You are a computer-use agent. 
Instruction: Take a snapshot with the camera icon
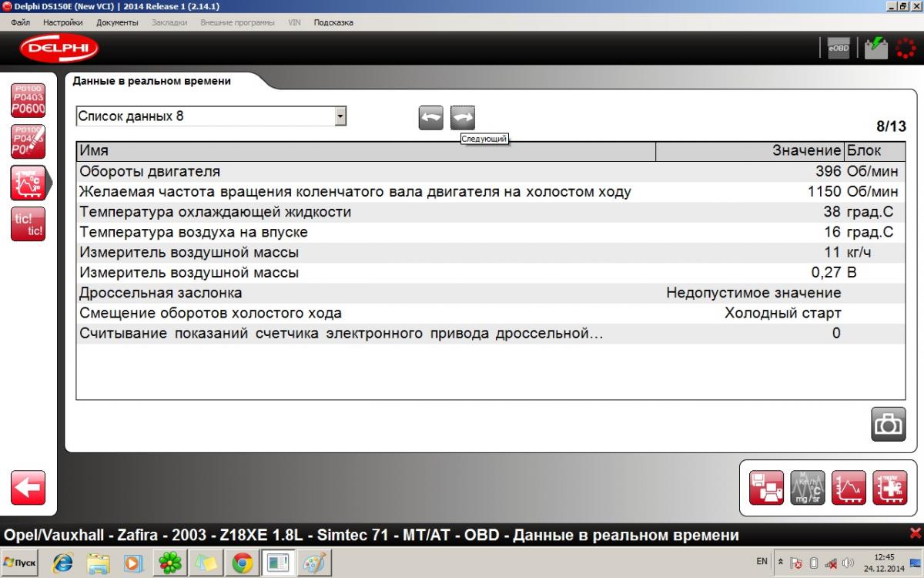888,424
